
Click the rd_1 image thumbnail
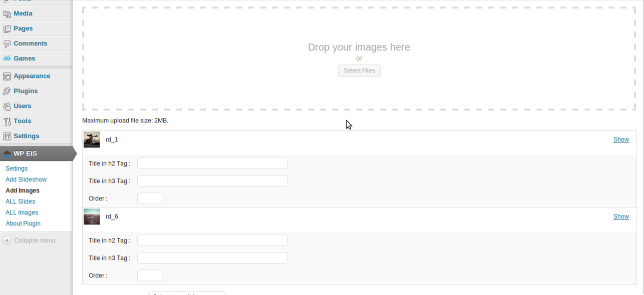tap(92, 139)
